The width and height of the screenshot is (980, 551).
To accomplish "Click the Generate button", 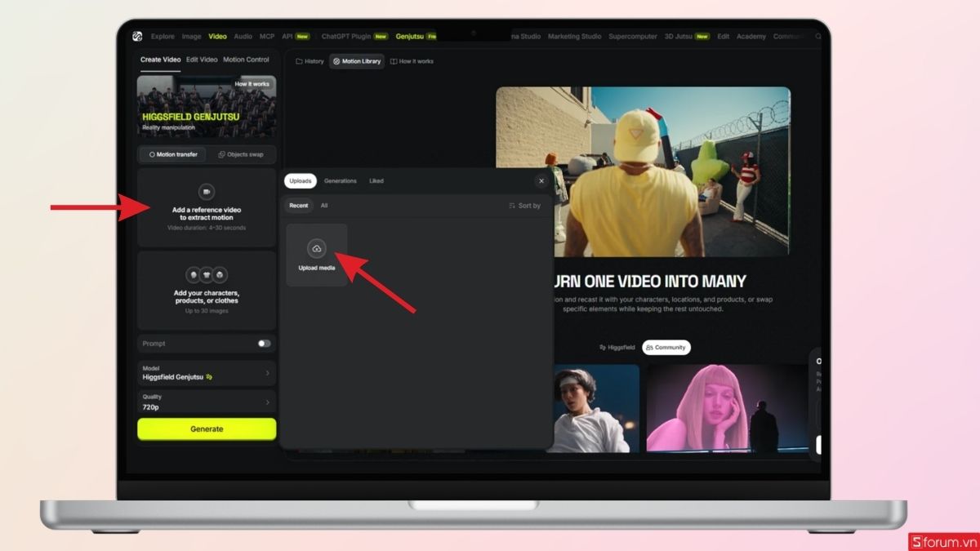I will pos(207,429).
